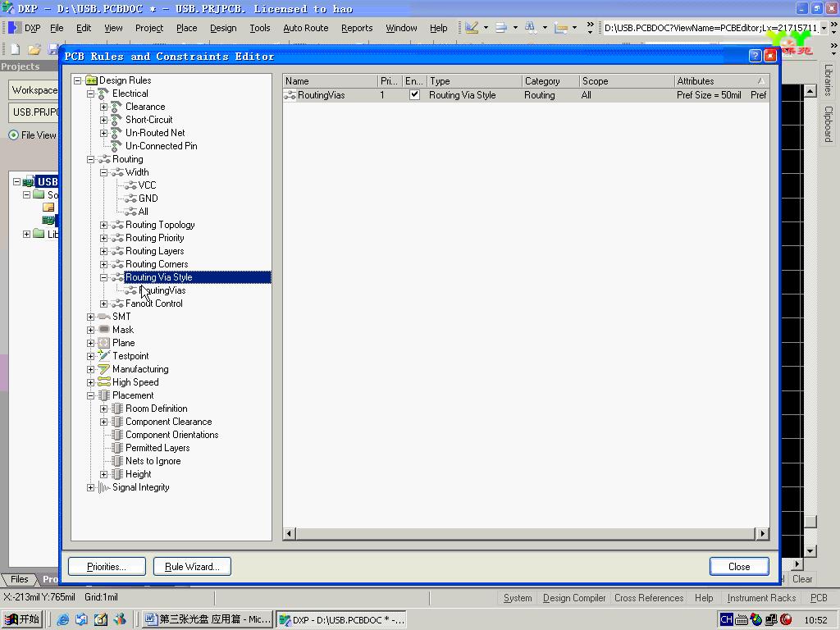Switch to Word document taskbar button
Screen dimensions: 840x630
pos(208,619)
